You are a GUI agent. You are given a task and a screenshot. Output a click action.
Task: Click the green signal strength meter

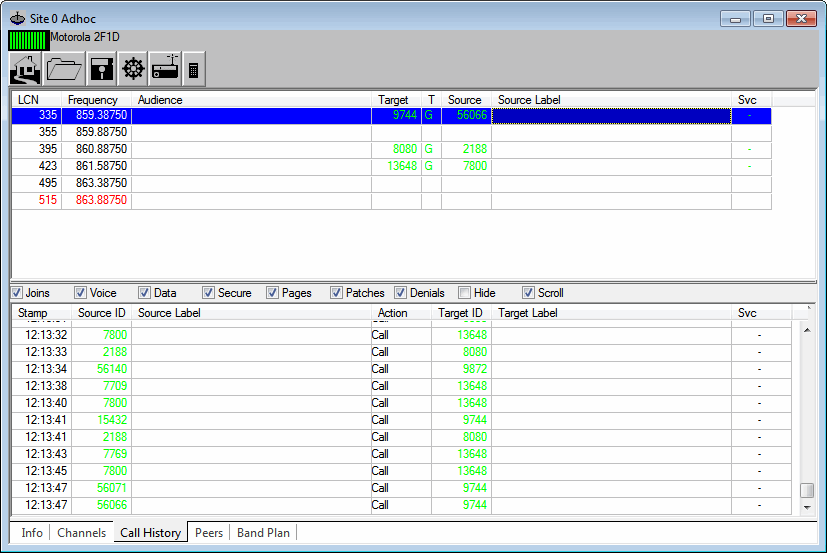pyautogui.click(x=28, y=40)
